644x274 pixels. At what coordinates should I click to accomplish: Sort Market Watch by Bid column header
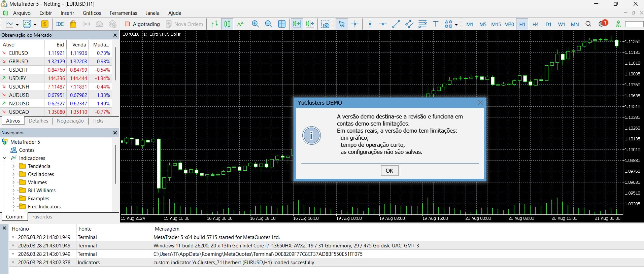pyautogui.click(x=55, y=44)
